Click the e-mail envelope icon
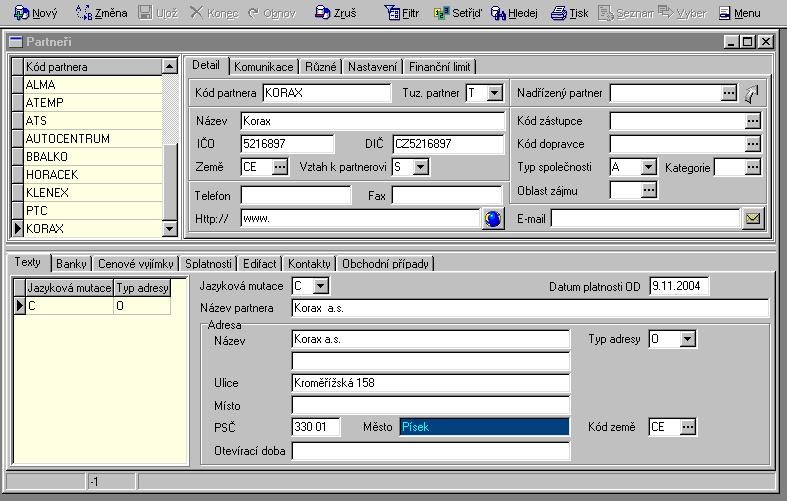Image resolution: width=787 pixels, height=501 pixels. (x=753, y=218)
